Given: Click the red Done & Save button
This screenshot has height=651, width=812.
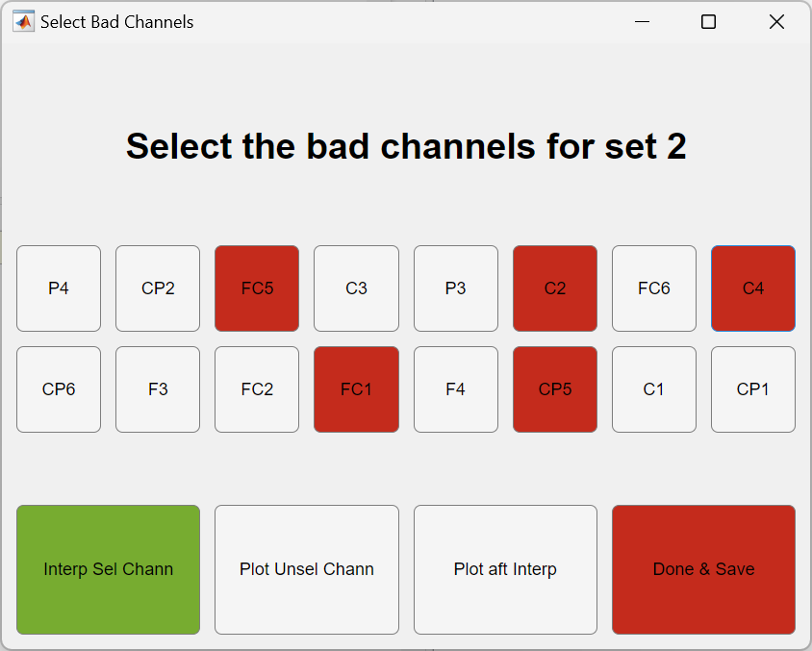Looking at the screenshot, I should click(x=704, y=570).
